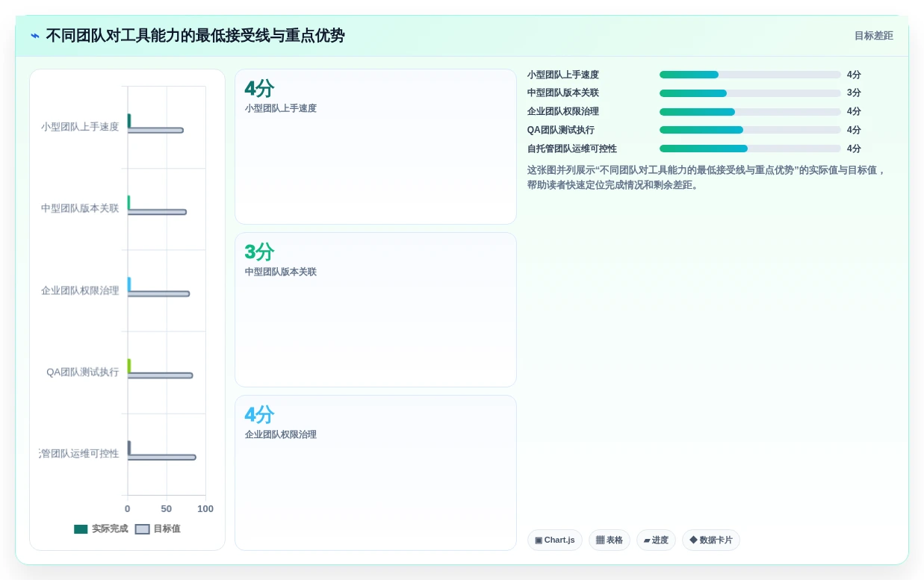This screenshot has height=580, width=924.
Task: Click the 实际完成 legend label
Action: coord(110,529)
